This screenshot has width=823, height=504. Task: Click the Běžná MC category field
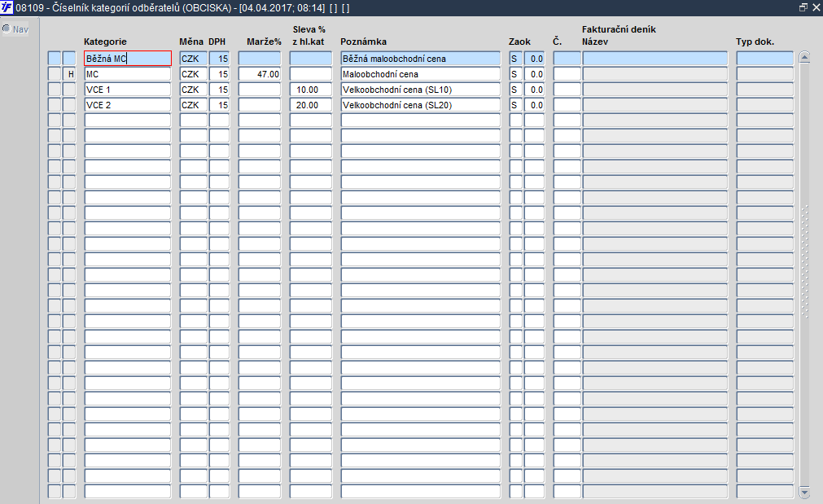[128, 59]
